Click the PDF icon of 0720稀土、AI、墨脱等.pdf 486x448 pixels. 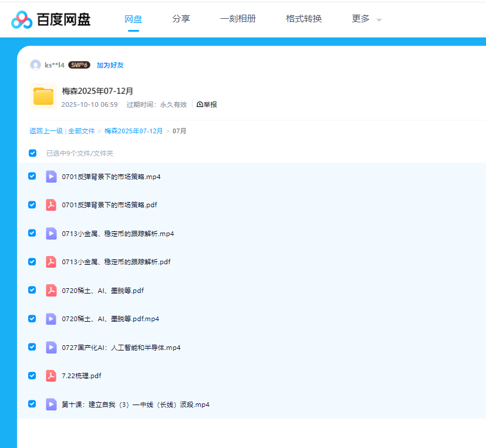tap(51, 291)
